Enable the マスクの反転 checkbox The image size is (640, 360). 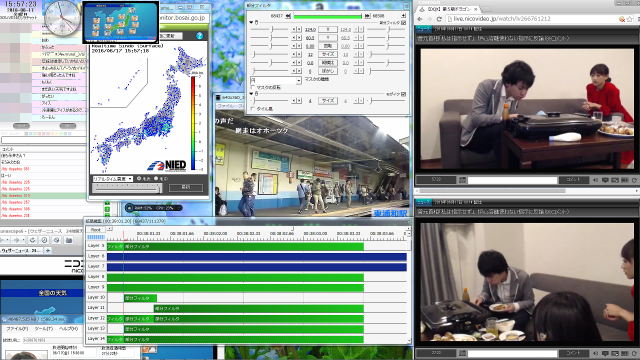pos(253,87)
